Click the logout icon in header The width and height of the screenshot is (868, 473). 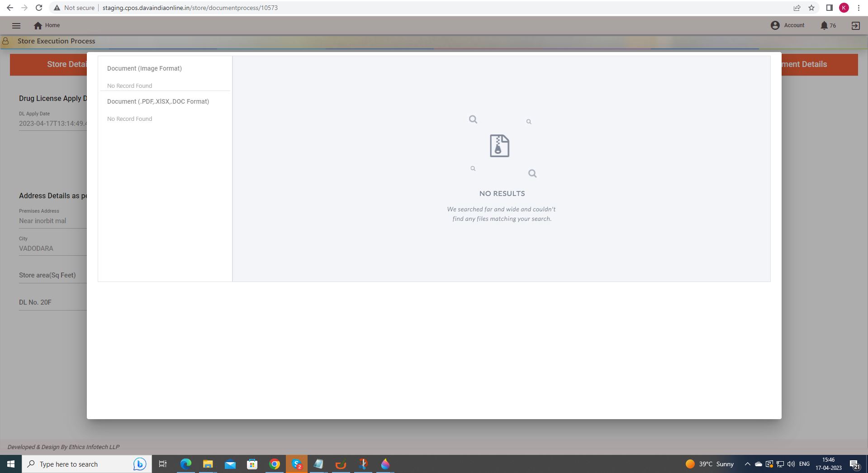pos(855,26)
